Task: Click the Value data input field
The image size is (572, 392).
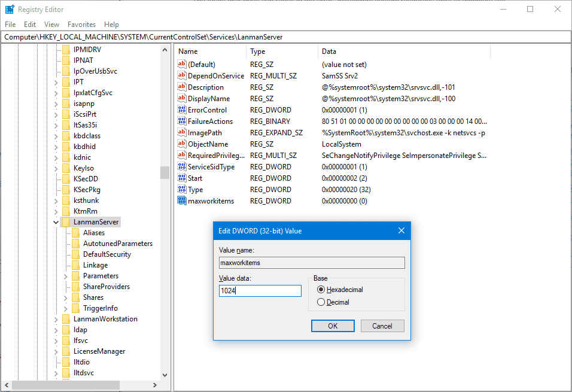Action: pos(260,291)
